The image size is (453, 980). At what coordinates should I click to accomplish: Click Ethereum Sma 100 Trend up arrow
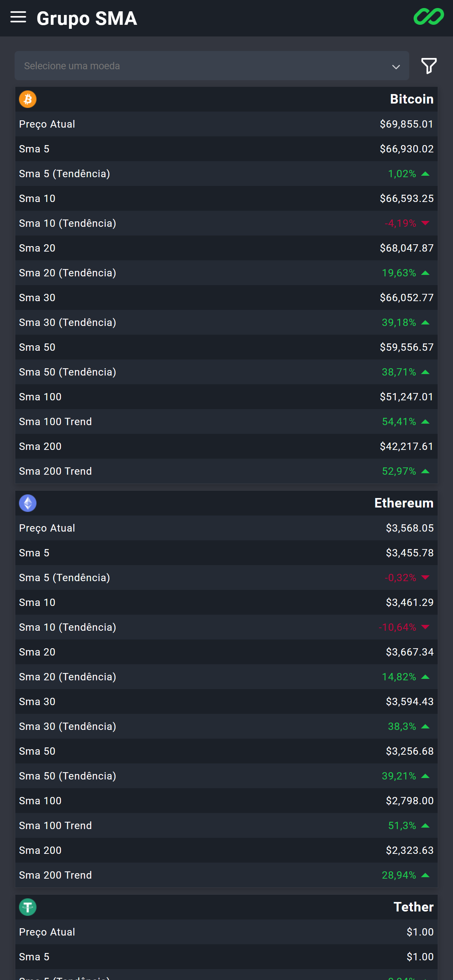click(425, 826)
